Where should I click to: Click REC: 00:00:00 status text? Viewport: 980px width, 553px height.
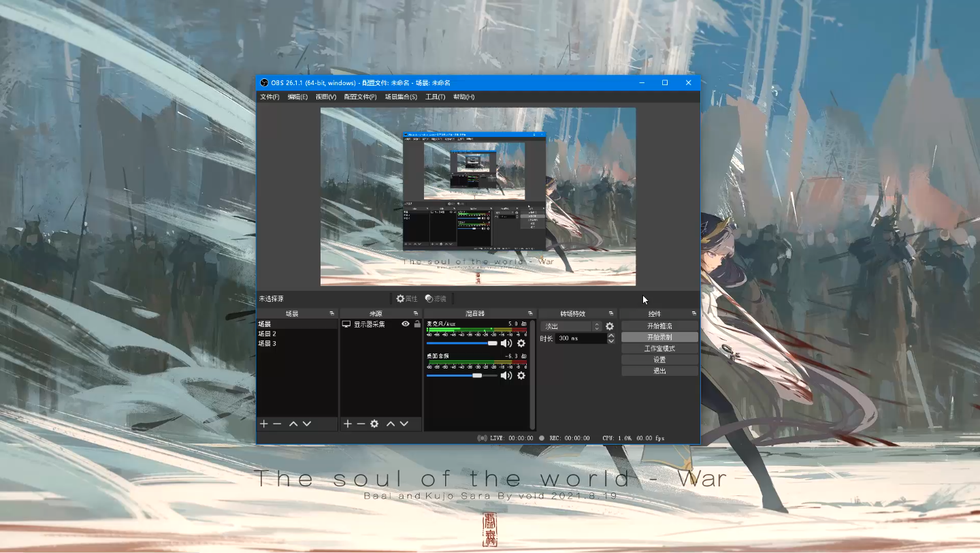tap(569, 438)
